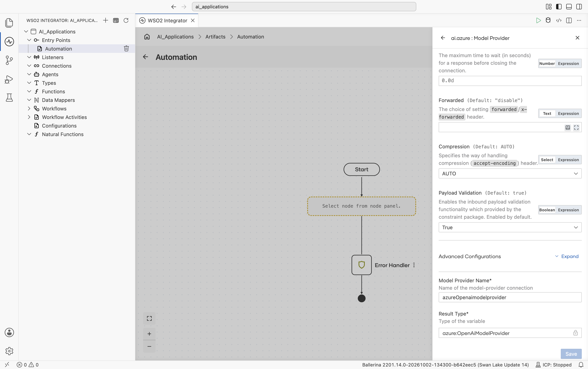Select Text mode for Forwarded field
Screen dimensions: 588x369
pyautogui.click(x=547, y=114)
